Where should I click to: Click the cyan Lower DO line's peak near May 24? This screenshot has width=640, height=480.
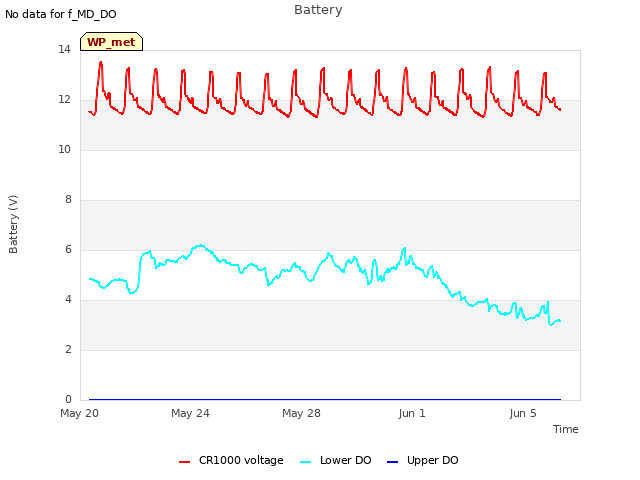point(200,245)
